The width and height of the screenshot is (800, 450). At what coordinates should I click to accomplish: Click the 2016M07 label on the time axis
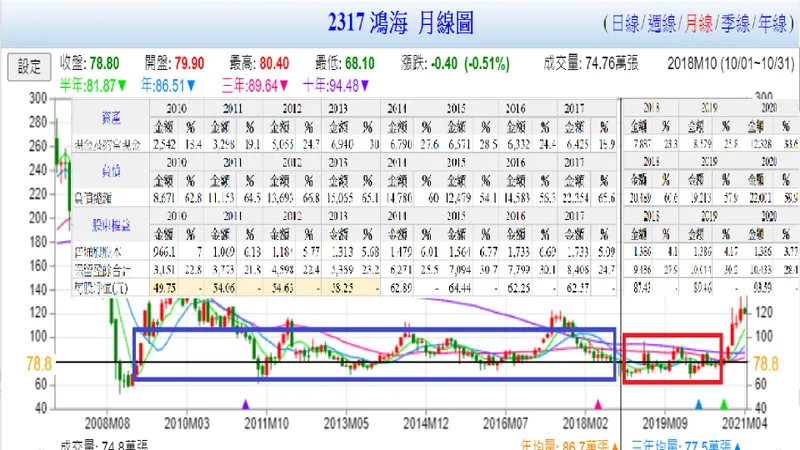point(506,423)
